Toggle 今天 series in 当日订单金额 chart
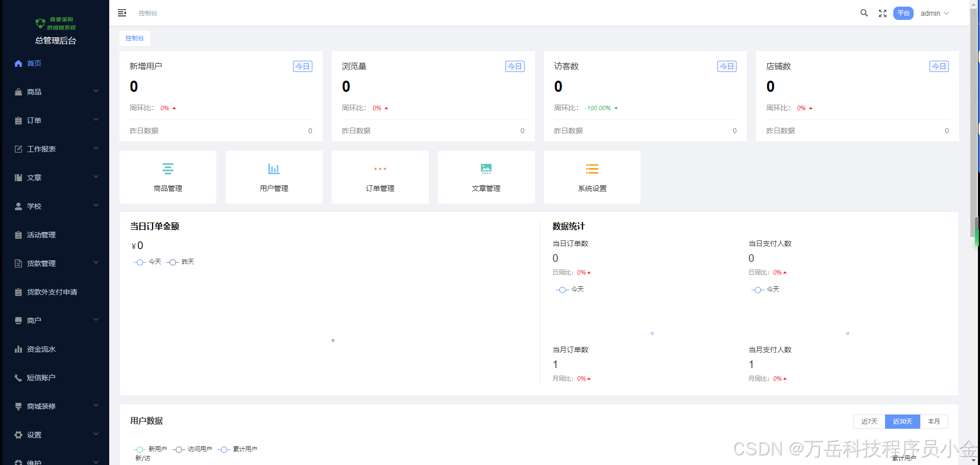The image size is (980, 465). tap(148, 262)
